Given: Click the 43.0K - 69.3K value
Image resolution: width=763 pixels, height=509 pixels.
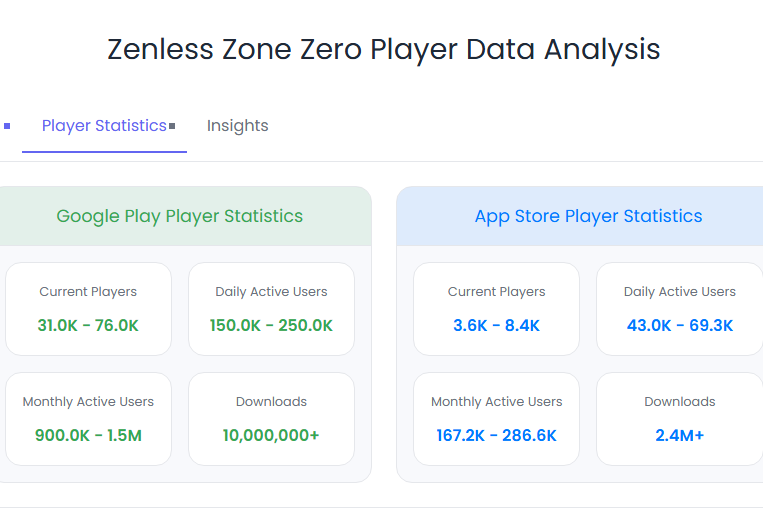Looking at the screenshot, I should tap(679, 326).
